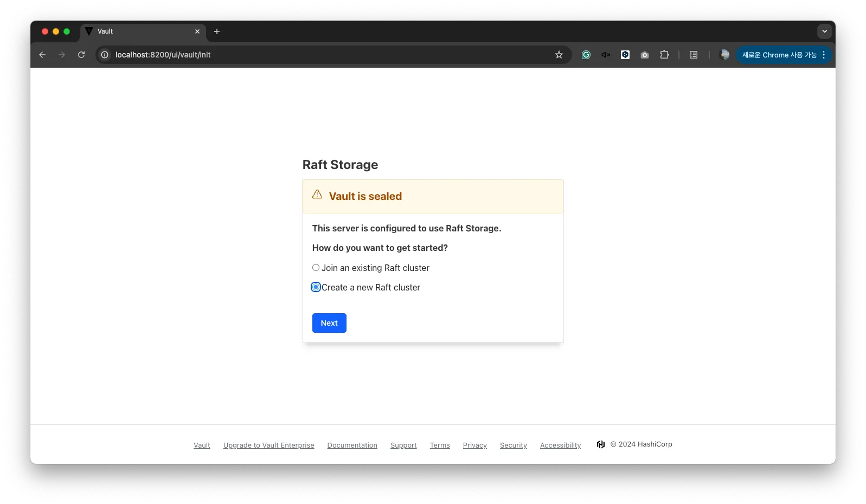This screenshot has width=866, height=504.
Task: Reload the Vault page
Action: coord(81,55)
